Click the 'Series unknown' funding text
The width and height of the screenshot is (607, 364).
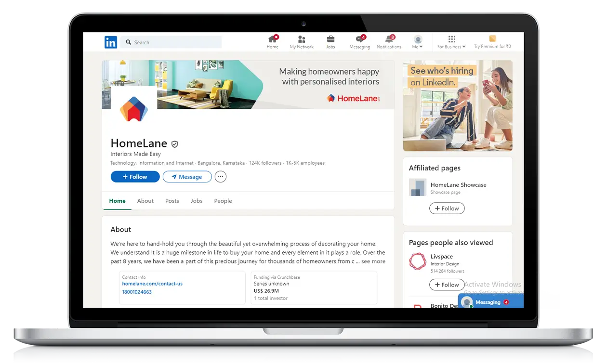[272, 284]
